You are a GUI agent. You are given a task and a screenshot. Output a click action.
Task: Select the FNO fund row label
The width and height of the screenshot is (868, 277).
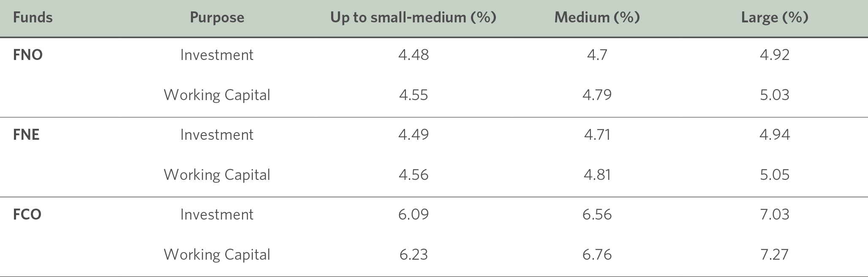tap(28, 55)
